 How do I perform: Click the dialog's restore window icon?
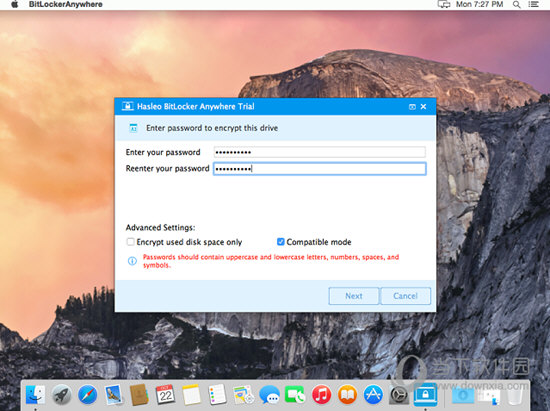point(412,107)
